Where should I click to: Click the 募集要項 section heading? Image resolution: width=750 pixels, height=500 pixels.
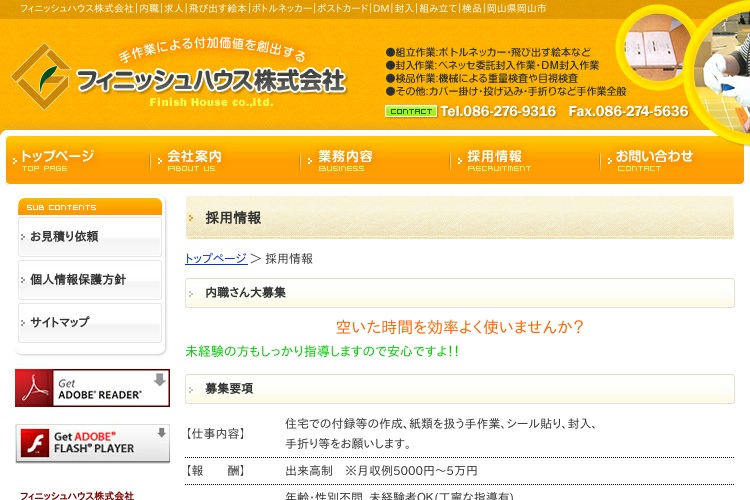(x=229, y=388)
